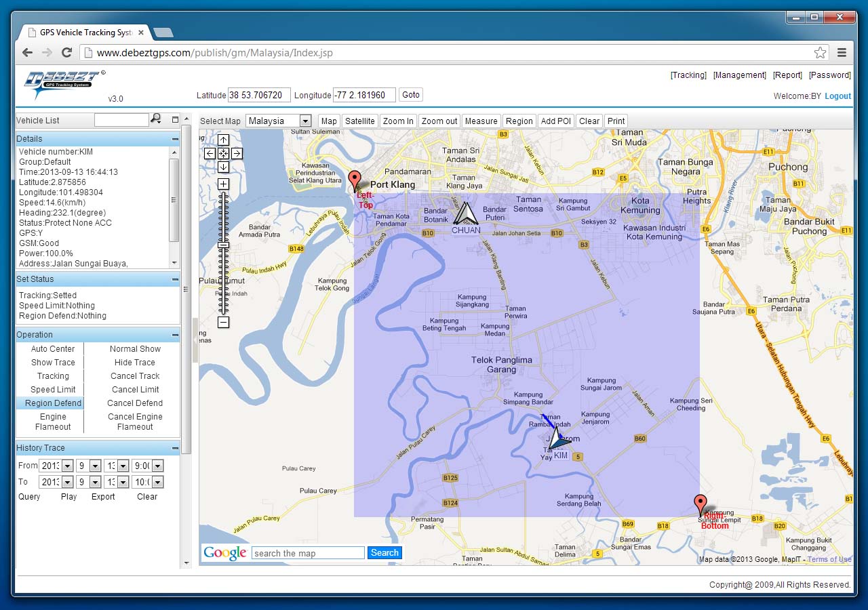This screenshot has height=610, width=868.
Task: Click the Google logo below the map
Action: pos(224,553)
